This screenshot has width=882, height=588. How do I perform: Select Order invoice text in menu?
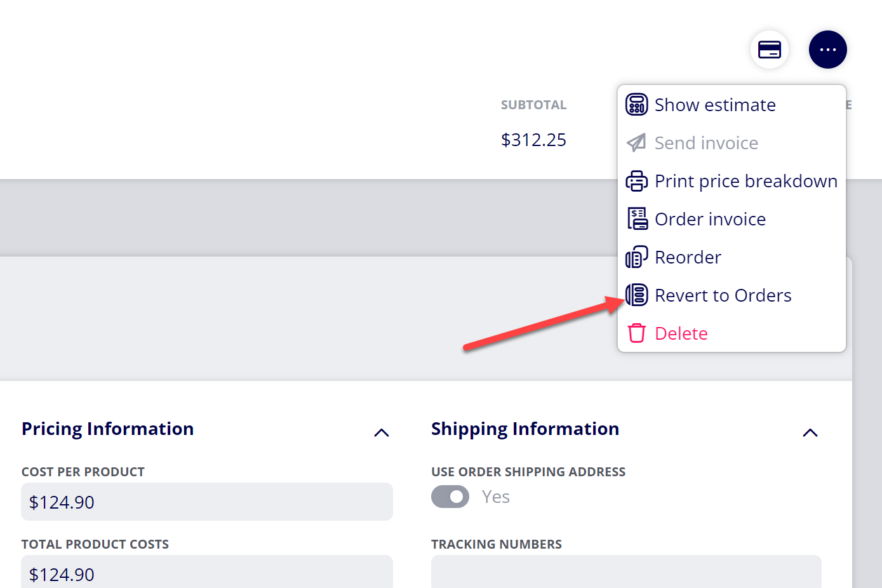tap(710, 219)
